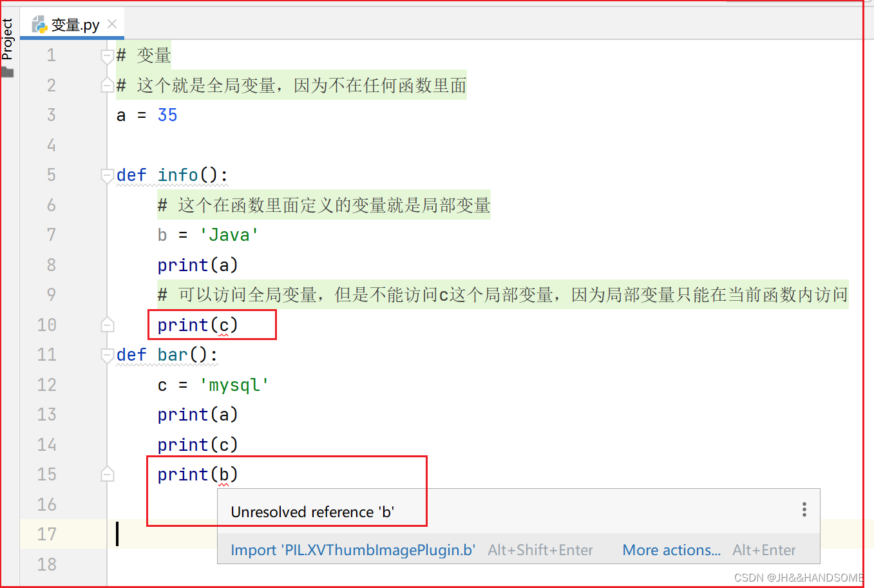Open the tooltip three-dot options menu
874x588 pixels.
[804, 510]
